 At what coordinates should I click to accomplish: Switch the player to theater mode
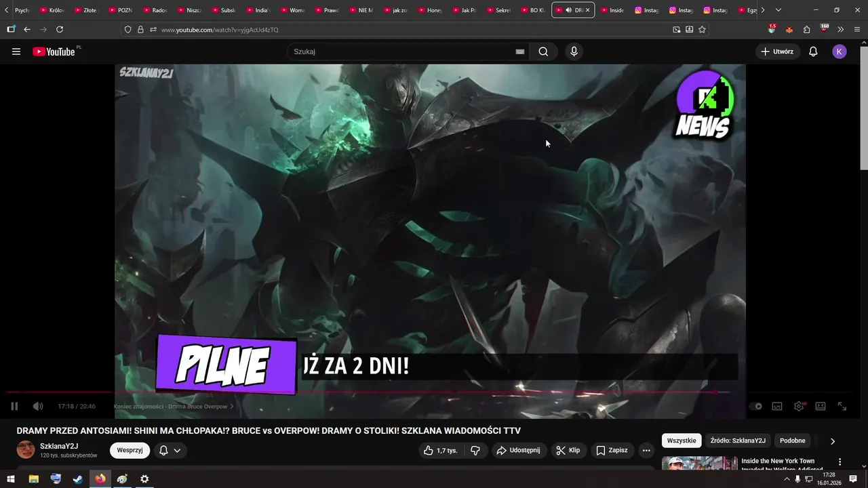tap(821, 407)
